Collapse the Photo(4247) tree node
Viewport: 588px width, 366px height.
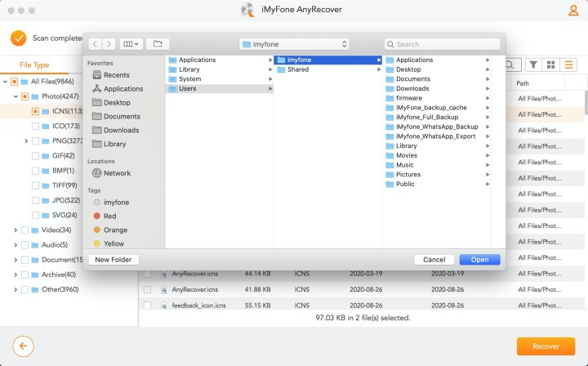pyautogui.click(x=16, y=96)
